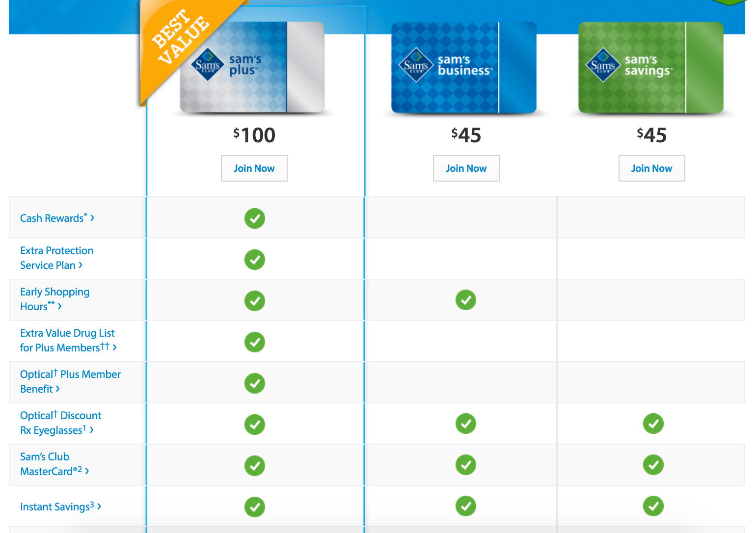Click the Sam's Savings membership card image
756x533 pixels.
pos(651,67)
